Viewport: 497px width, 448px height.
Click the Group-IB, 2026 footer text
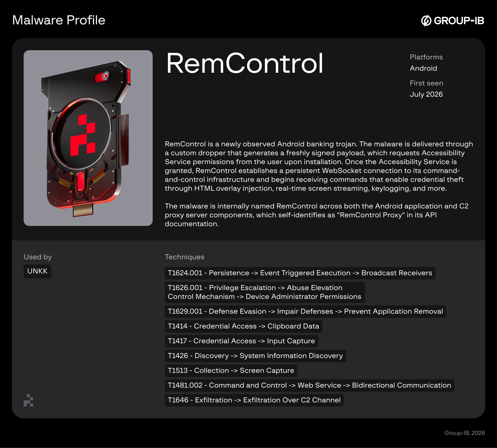464,433
